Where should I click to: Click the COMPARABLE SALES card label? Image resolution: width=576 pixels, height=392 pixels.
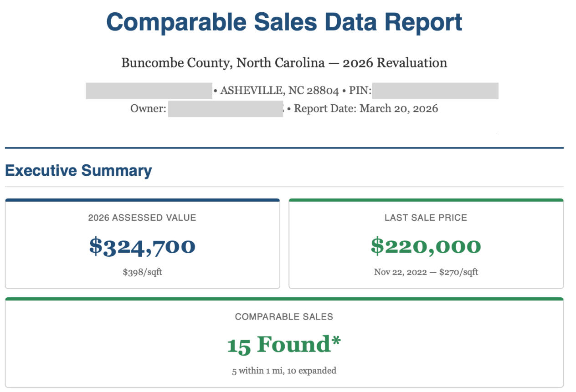284,317
